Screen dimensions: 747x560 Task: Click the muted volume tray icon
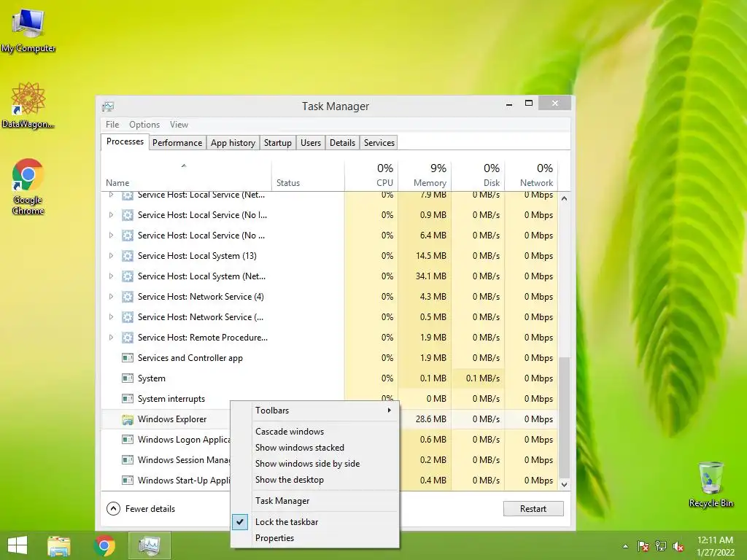point(678,546)
